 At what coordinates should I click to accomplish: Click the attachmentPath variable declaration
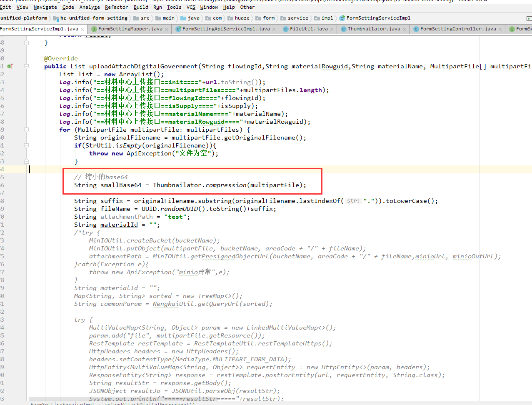point(127,217)
